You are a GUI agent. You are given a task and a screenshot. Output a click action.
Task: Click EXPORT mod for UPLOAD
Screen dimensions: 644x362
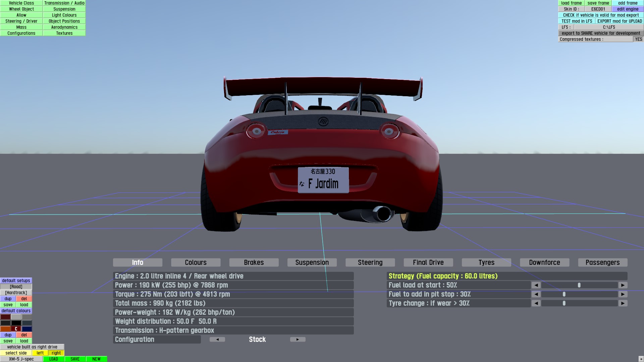click(620, 21)
